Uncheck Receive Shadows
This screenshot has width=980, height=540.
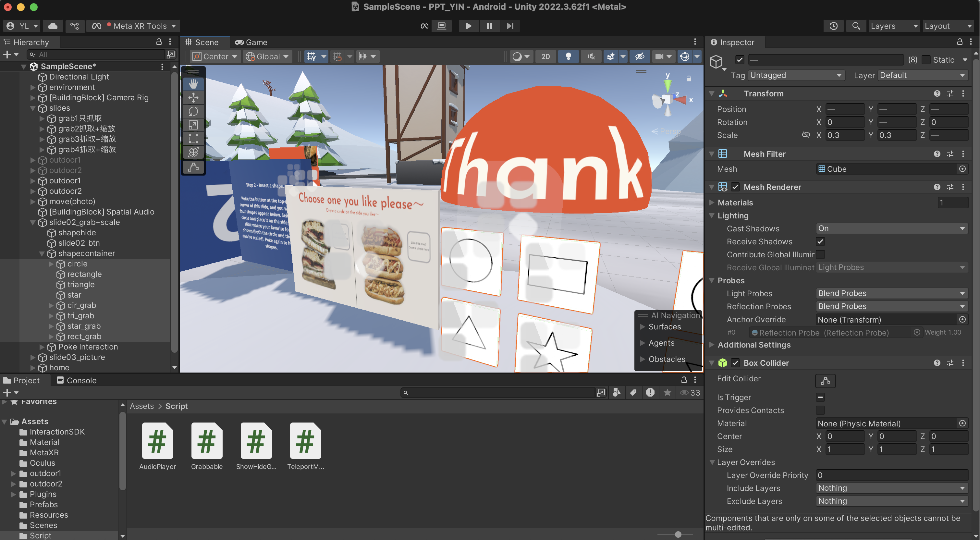click(820, 241)
